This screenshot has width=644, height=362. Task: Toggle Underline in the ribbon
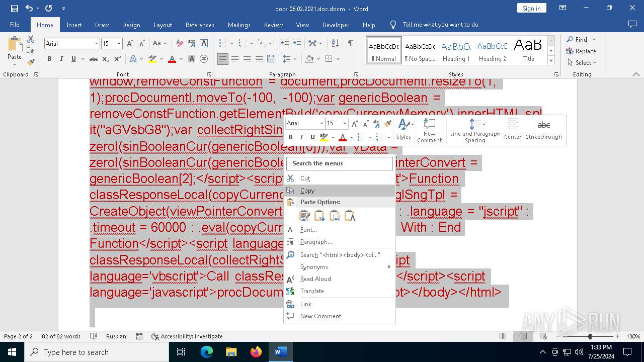coord(73,59)
